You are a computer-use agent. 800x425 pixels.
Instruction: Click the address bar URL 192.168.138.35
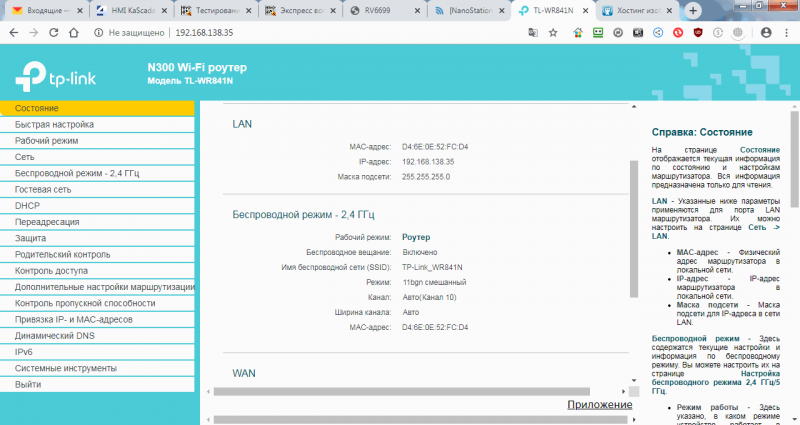point(204,33)
